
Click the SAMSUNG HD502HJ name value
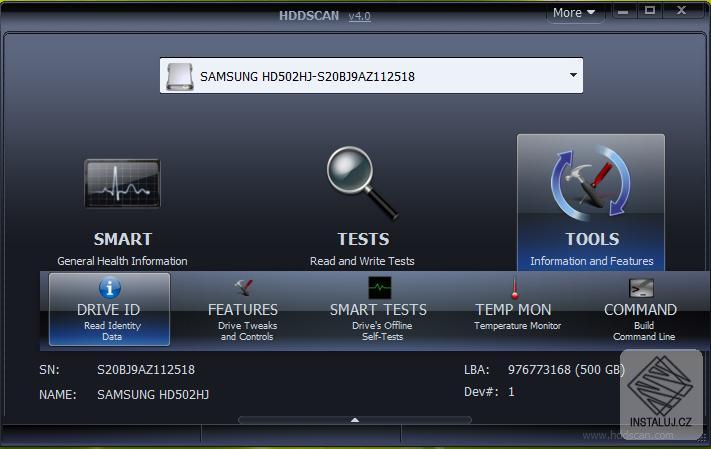tap(153, 395)
